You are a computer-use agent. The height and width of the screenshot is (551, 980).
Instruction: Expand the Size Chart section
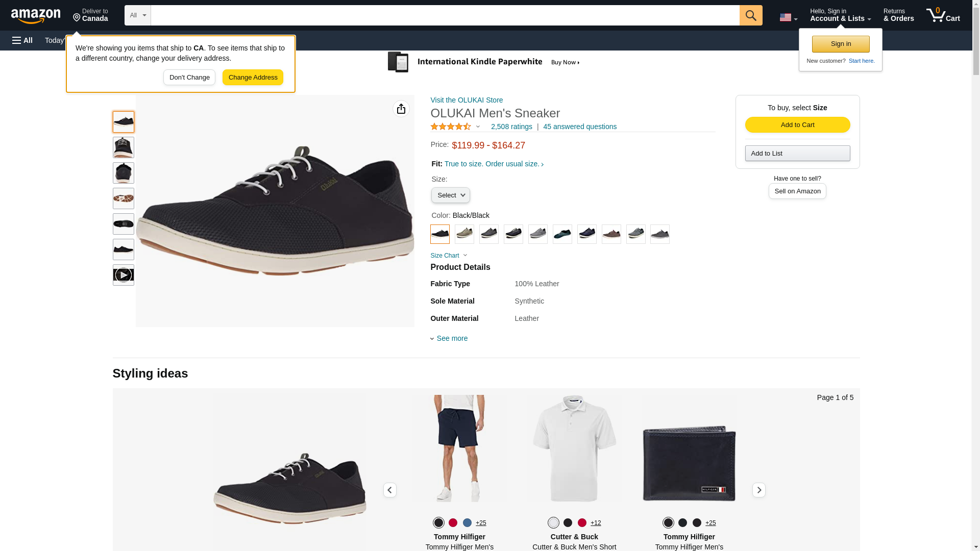pos(448,256)
